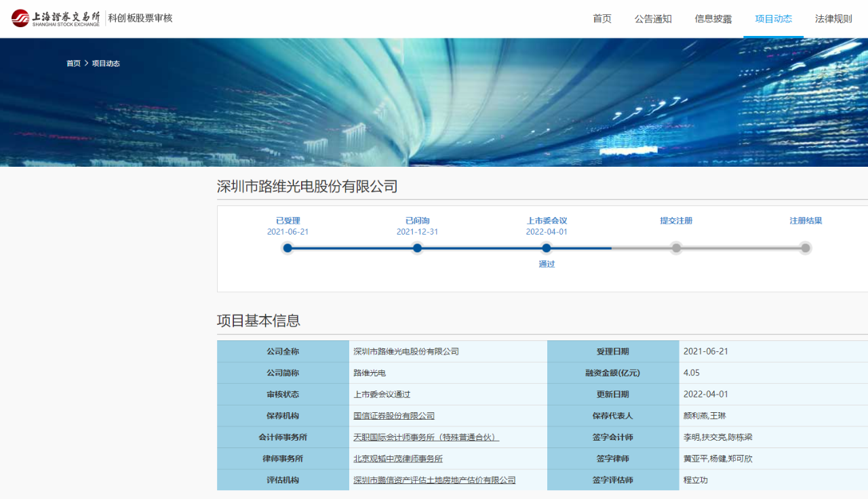The image size is (868, 499).
Task: Click the 已问询 timeline step dot
Action: point(417,248)
